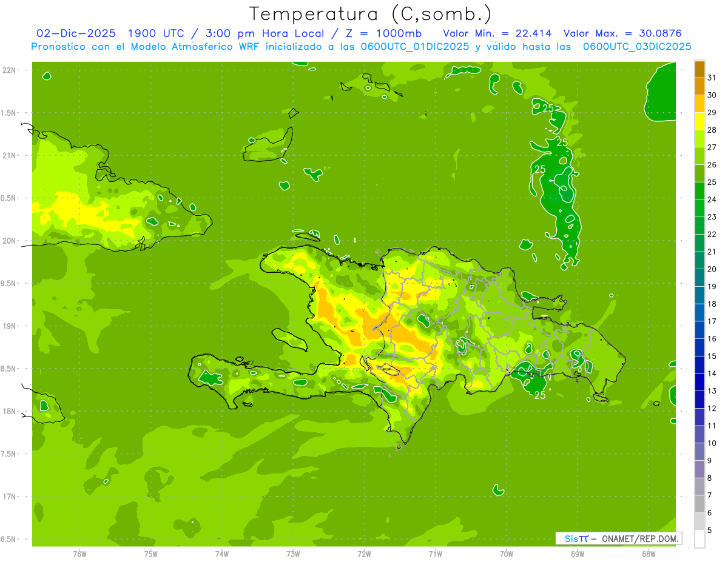Pick the legend swatch between 24 and 25
Screen dimensions: 728x562
pyautogui.click(x=699, y=191)
